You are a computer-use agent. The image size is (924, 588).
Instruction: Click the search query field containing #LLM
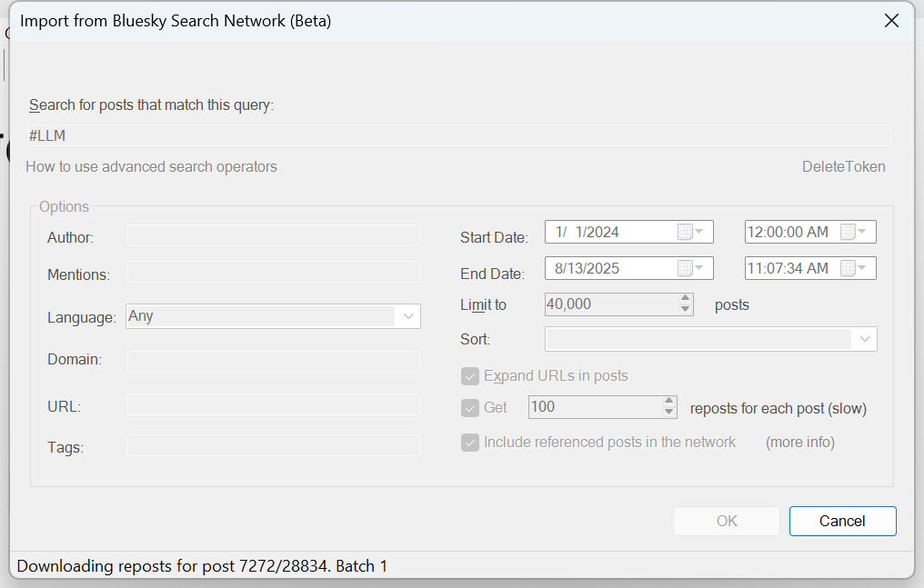coord(459,135)
